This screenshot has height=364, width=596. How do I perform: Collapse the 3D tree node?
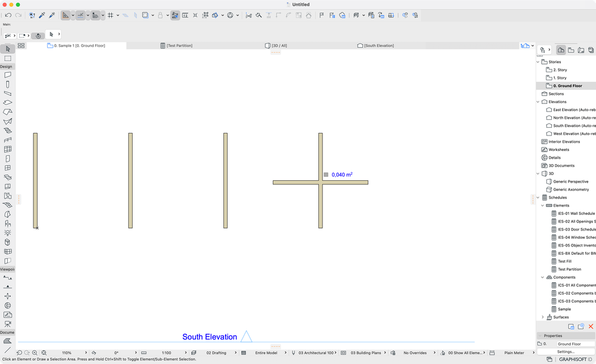(x=538, y=174)
